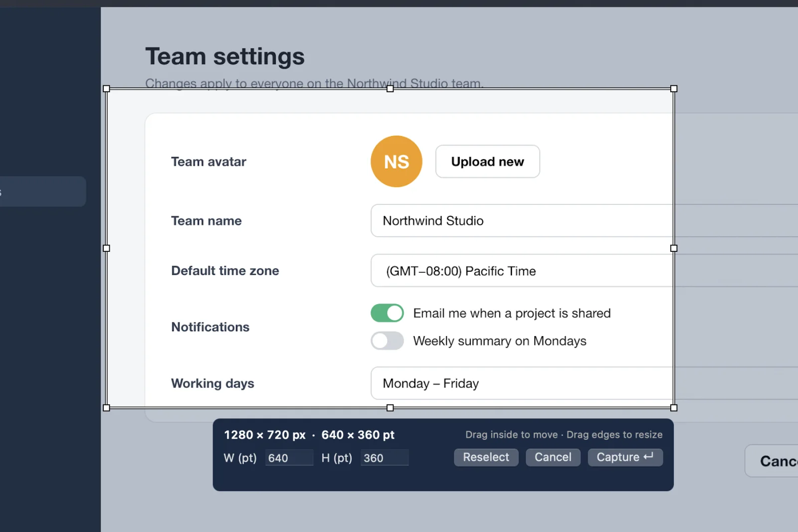Screen dimensions: 798x532
Task: Click the Notifications label
Action: point(210,327)
